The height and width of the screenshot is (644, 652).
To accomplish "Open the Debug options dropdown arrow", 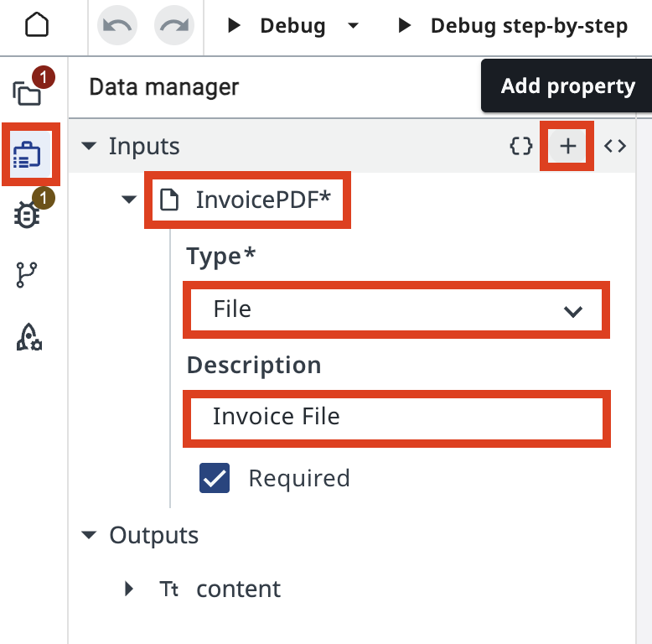I will tap(353, 26).
